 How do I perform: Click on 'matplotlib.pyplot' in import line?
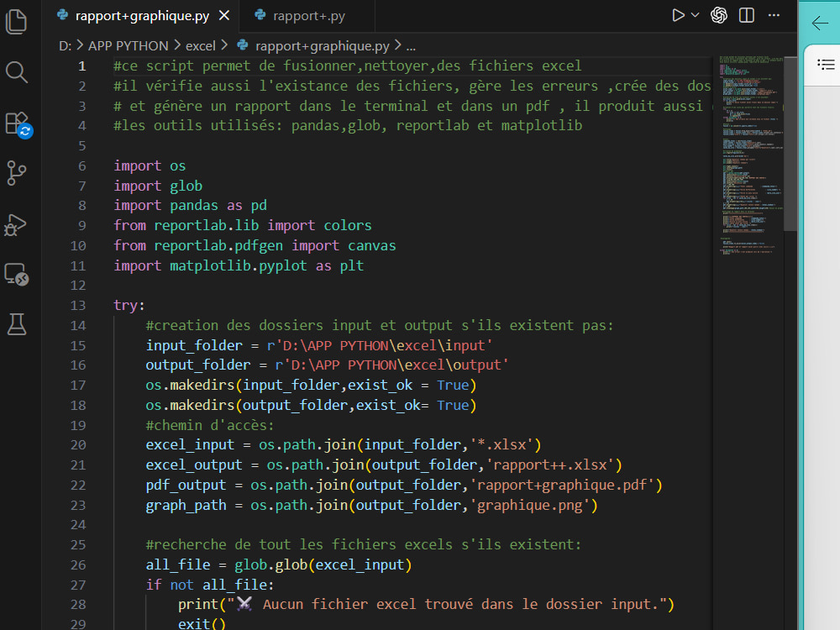coord(239,265)
